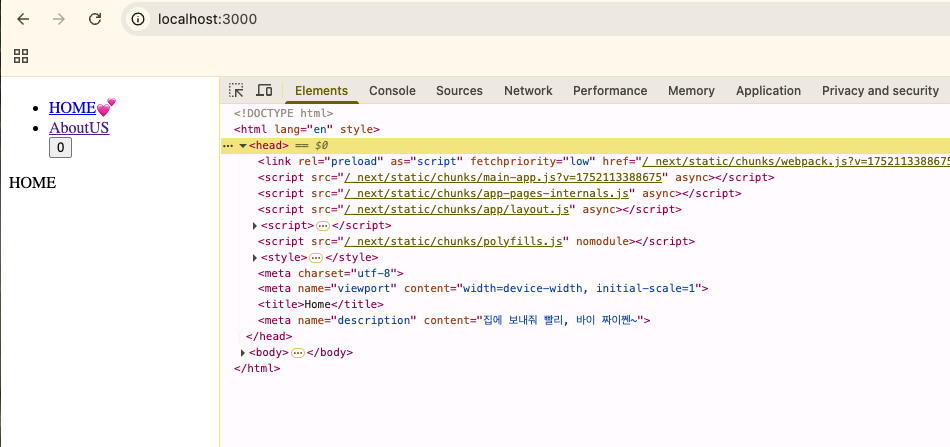Open the Console tab
This screenshot has width=950, height=447.
coord(392,91)
